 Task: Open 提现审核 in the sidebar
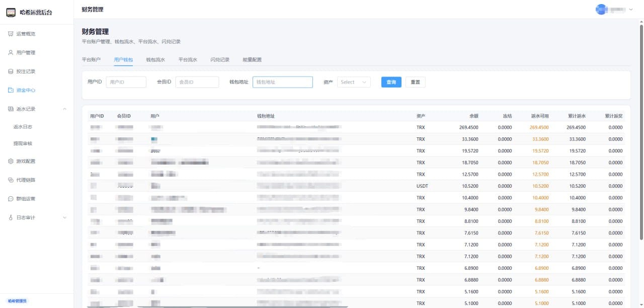[23, 143]
